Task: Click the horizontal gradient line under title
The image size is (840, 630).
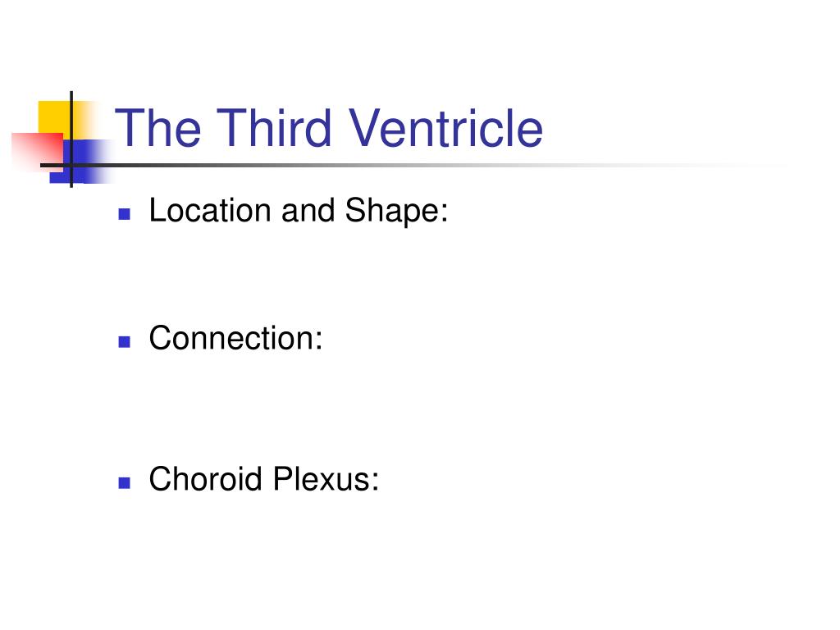Action: pos(413,165)
